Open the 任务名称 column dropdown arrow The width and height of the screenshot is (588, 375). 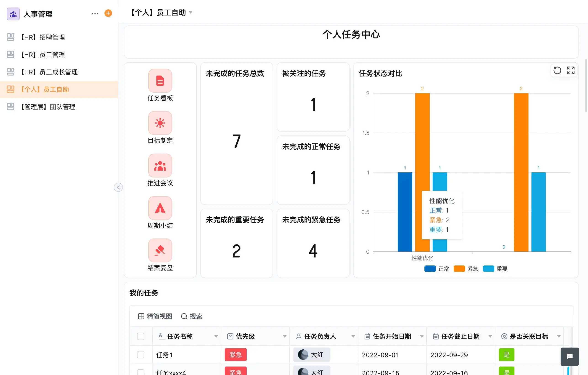(216, 337)
